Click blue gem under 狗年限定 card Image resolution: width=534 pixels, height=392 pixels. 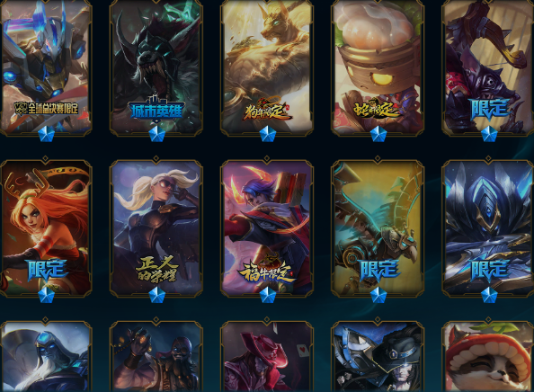pos(267,134)
